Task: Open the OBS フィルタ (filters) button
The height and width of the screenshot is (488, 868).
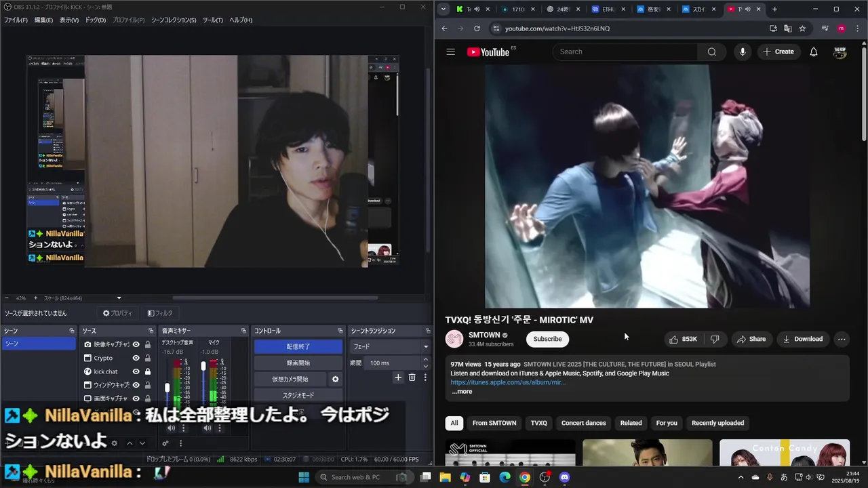Action: [160, 313]
